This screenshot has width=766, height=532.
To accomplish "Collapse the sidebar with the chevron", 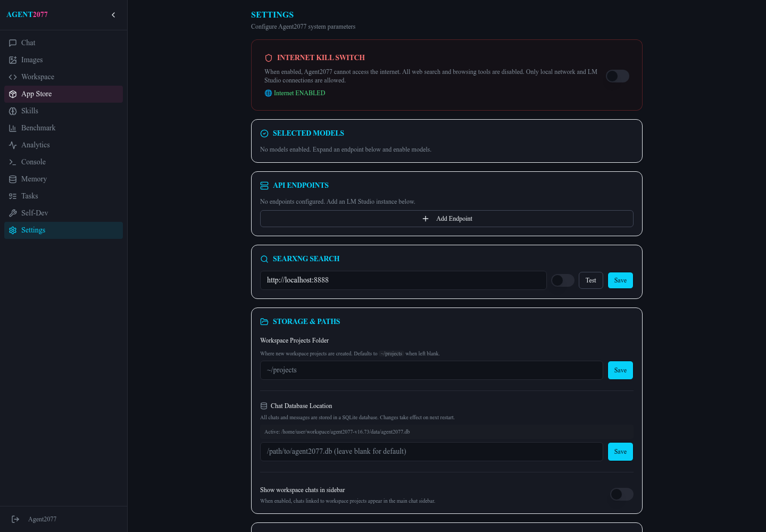I will 113,15.
